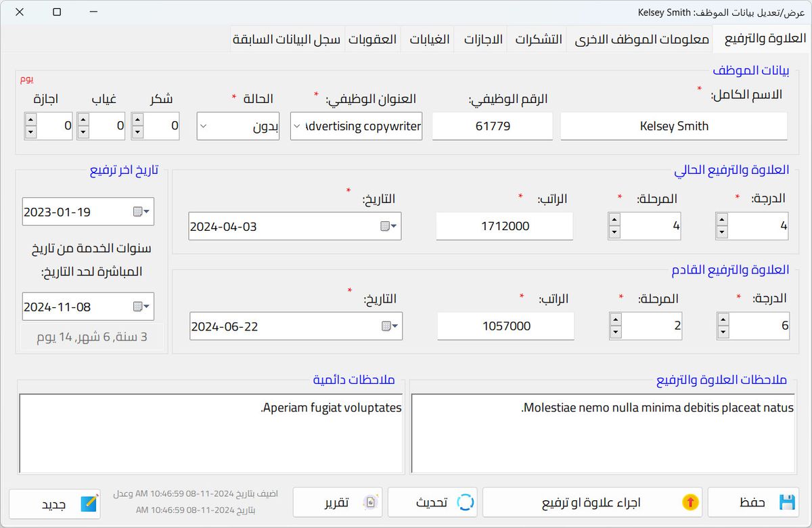Image resolution: width=812 pixels, height=528 pixels.
Task: Click the refresh circle icon on تحديث
Action: click(x=466, y=502)
